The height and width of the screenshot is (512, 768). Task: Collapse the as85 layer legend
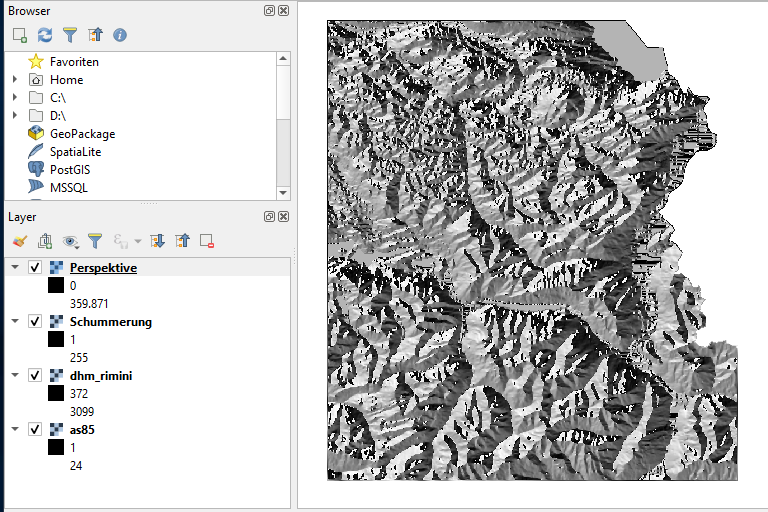point(15,430)
